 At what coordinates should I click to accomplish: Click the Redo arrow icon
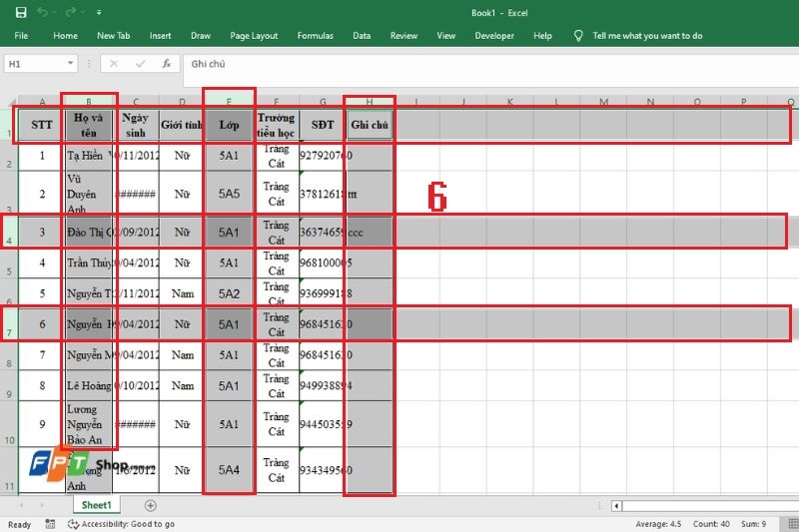click(70, 12)
